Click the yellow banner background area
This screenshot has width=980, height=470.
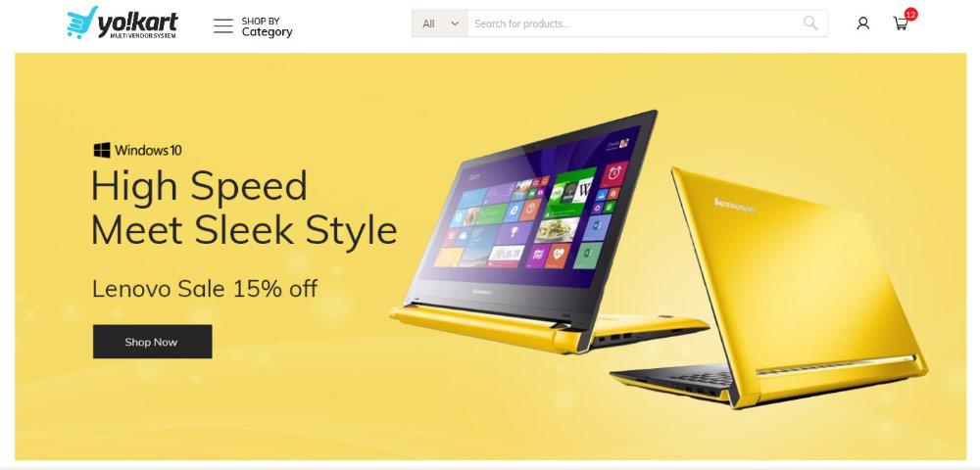(250, 405)
